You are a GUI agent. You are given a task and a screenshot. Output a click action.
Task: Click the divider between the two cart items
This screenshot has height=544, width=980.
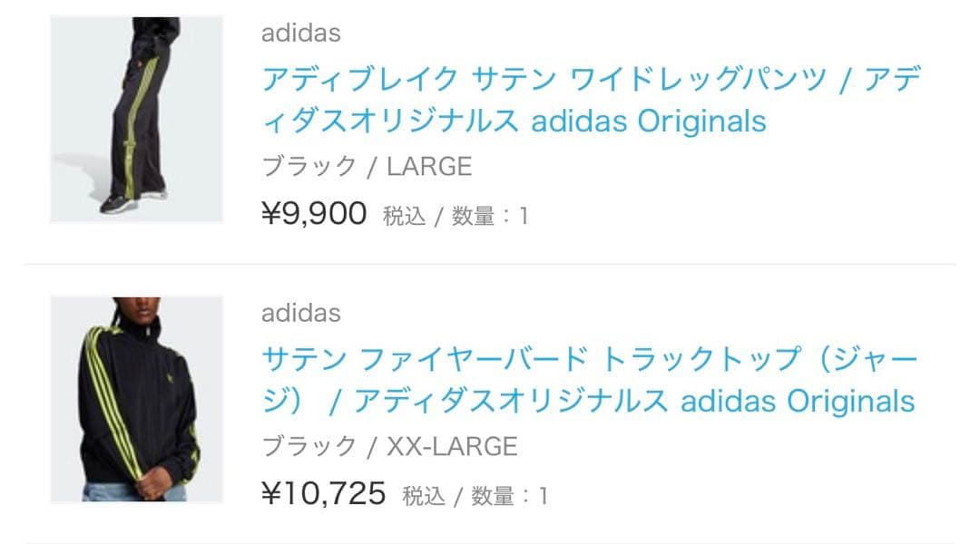[490, 263]
